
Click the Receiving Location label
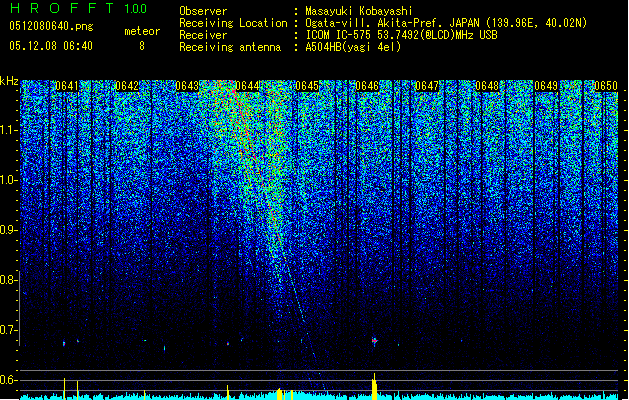pos(233,23)
